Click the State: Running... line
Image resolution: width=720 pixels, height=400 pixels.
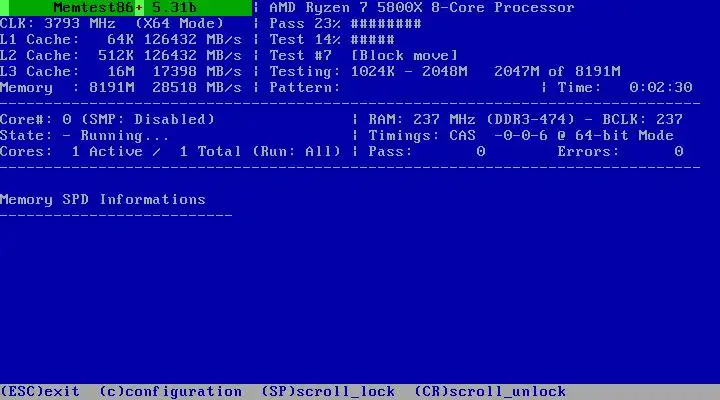pos(84,136)
